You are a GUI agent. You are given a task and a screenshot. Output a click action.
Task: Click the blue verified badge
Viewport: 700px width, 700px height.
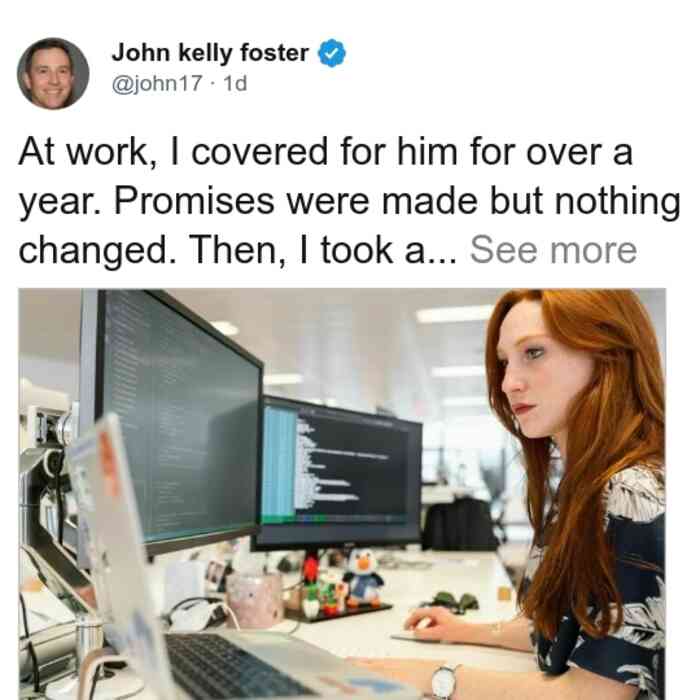(x=331, y=53)
